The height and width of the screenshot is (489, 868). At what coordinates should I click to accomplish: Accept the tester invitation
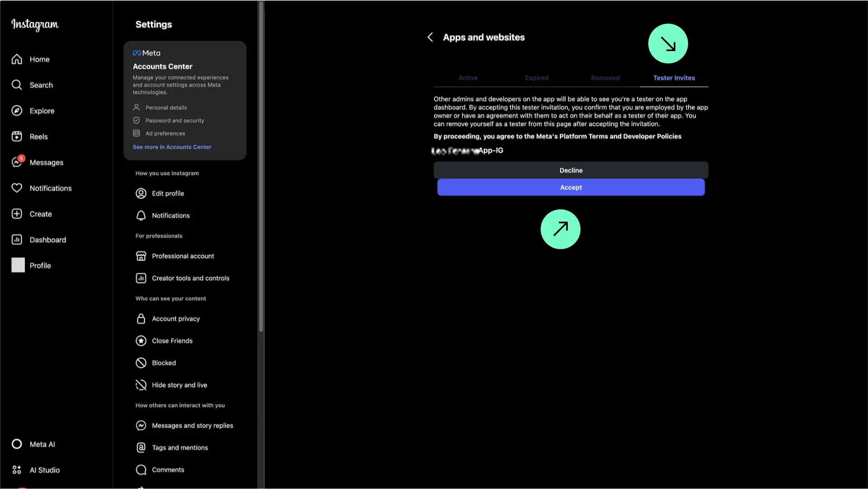[571, 187]
